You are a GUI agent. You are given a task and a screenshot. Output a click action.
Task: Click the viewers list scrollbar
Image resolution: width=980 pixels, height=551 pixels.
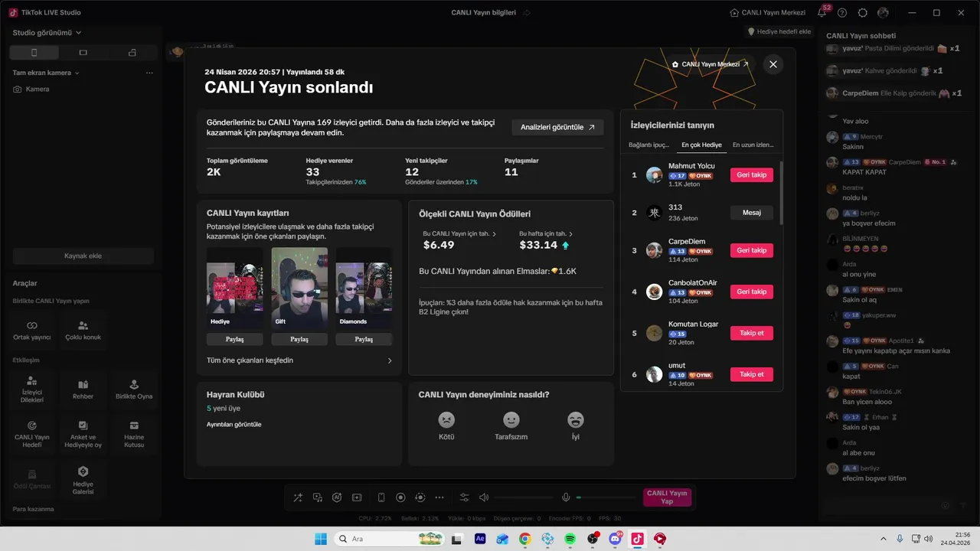[781, 193]
